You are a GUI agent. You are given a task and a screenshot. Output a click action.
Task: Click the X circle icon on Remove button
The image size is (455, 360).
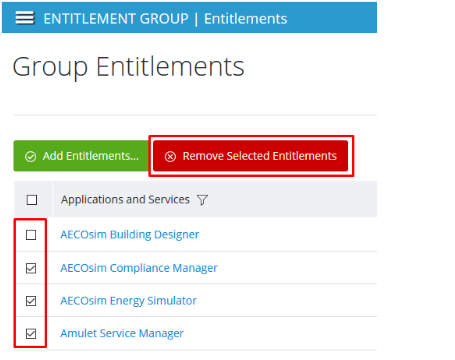click(x=170, y=156)
